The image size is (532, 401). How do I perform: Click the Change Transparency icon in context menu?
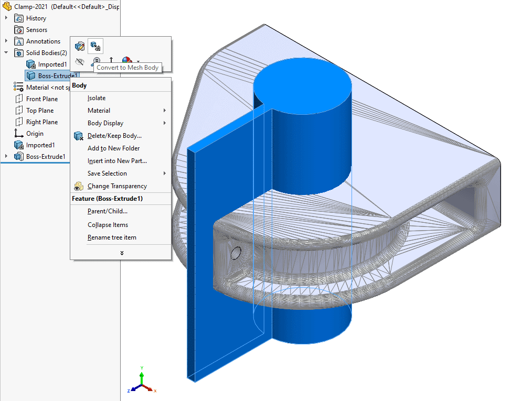(x=79, y=186)
